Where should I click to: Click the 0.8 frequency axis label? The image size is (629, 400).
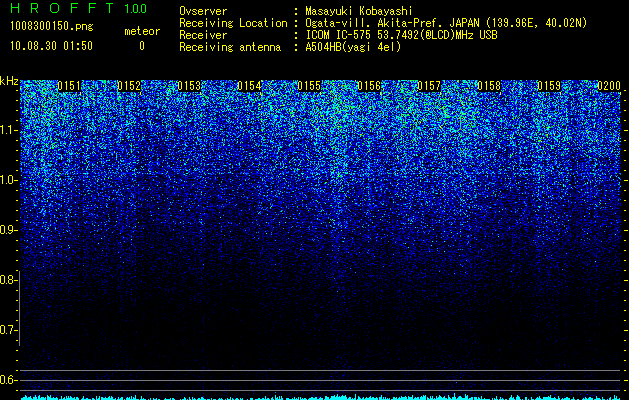point(7,280)
